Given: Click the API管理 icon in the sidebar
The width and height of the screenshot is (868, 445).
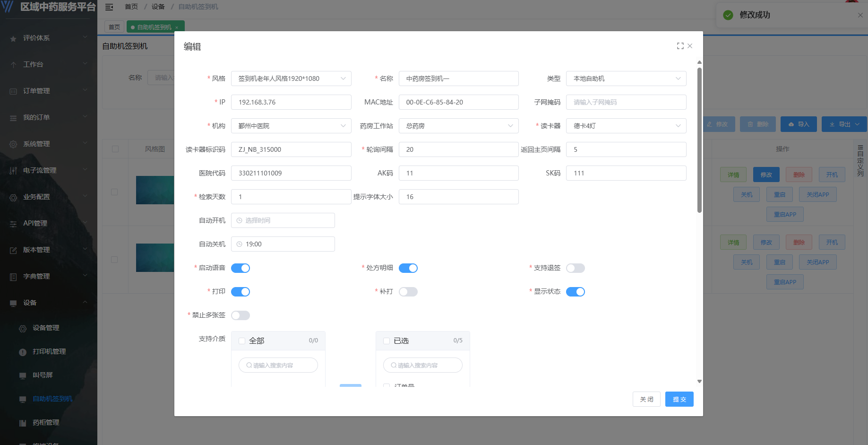Looking at the screenshot, I should pyautogui.click(x=13, y=223).
